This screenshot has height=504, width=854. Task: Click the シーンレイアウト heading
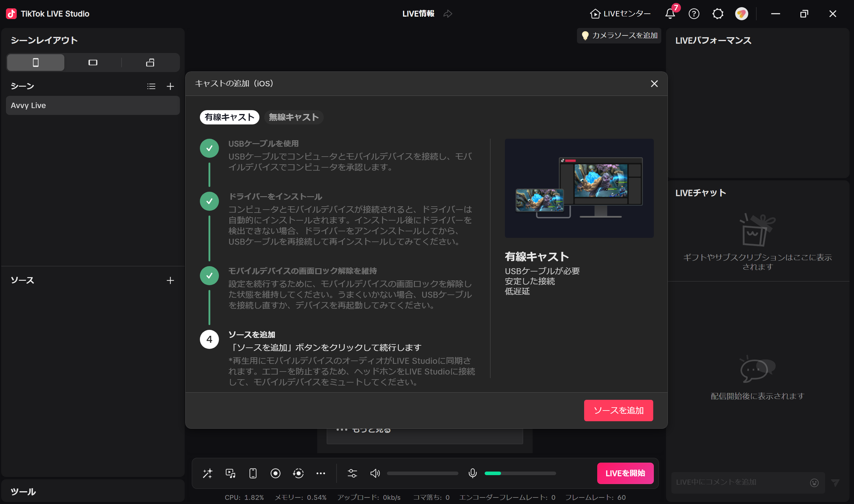(44, 40)
